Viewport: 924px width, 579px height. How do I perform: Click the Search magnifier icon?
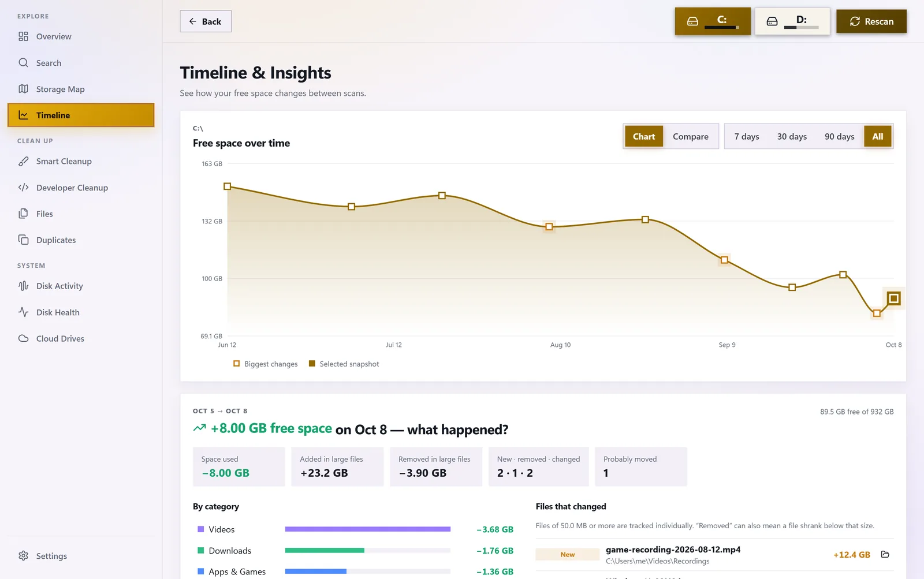point(23,62)
